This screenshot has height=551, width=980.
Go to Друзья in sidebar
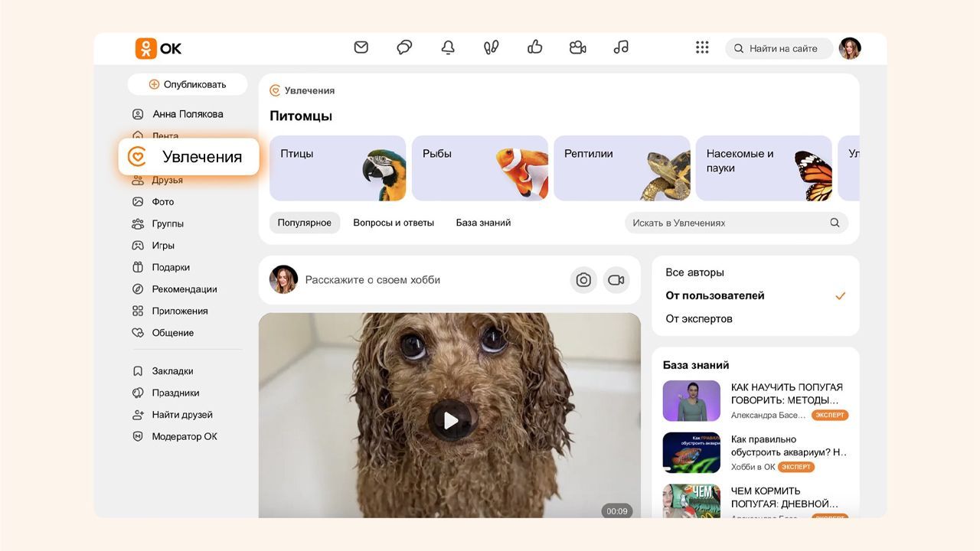[158, 180]
